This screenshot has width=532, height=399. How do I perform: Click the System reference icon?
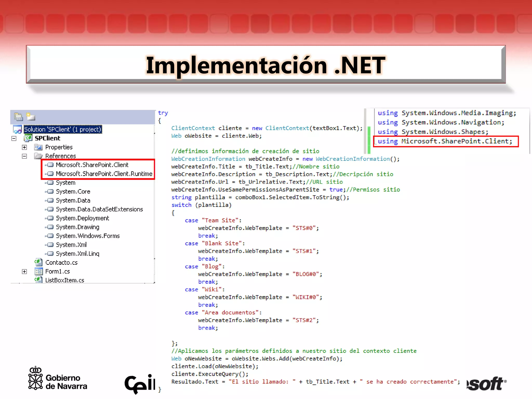tap(49, 183)
